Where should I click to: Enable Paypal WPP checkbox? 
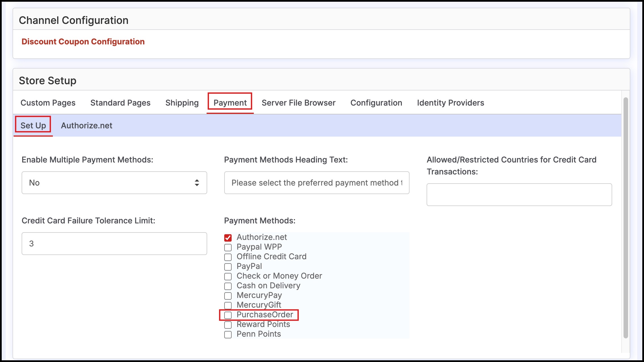tap(228, 247)
